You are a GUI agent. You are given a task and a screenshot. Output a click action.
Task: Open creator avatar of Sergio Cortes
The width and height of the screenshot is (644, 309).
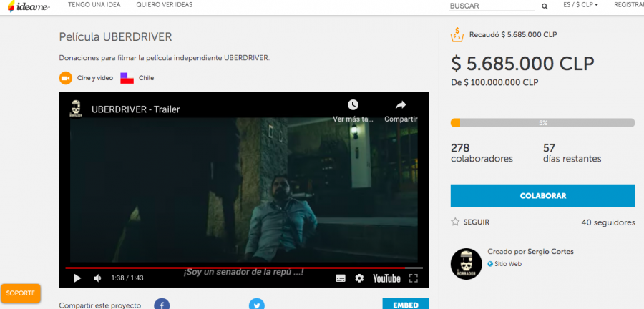[466, 263]
